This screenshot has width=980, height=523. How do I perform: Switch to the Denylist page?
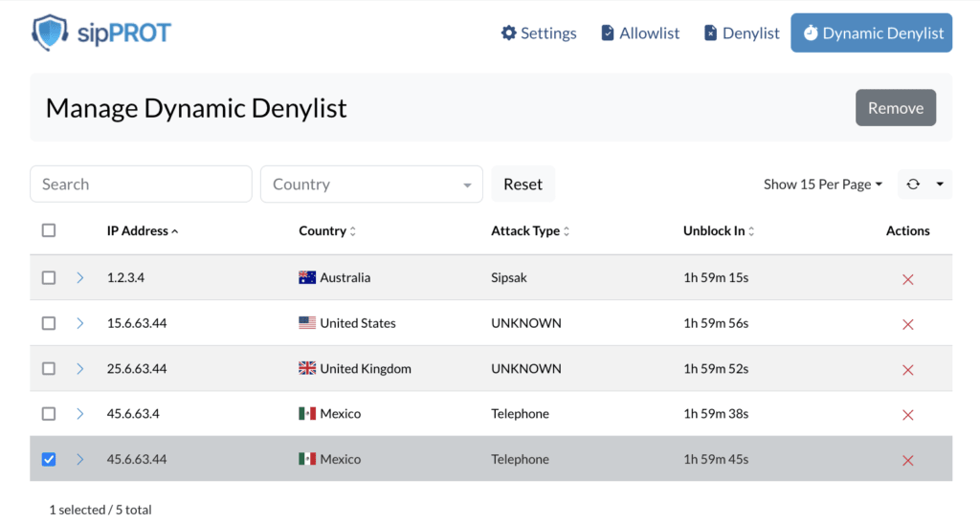[x=742, y=33]
